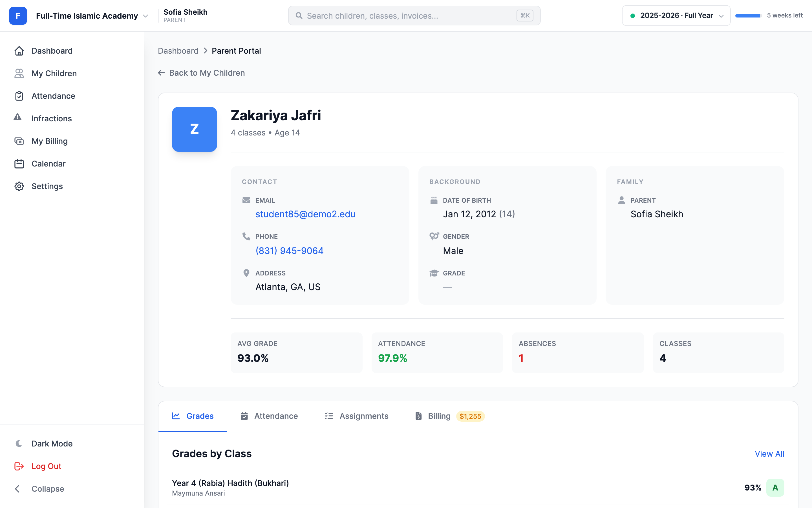Click the green active term status dot
The width and height of the screenshot is (812, 508).
(632, 16)
